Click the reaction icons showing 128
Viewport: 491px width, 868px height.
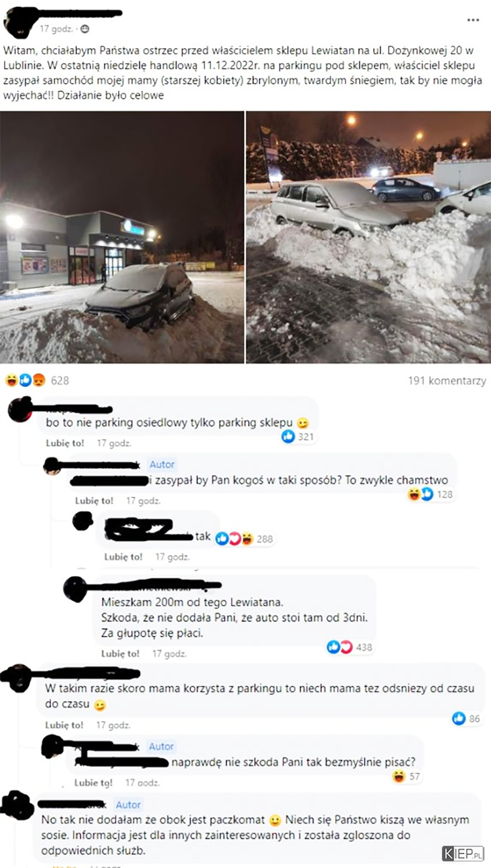(420, 494)
